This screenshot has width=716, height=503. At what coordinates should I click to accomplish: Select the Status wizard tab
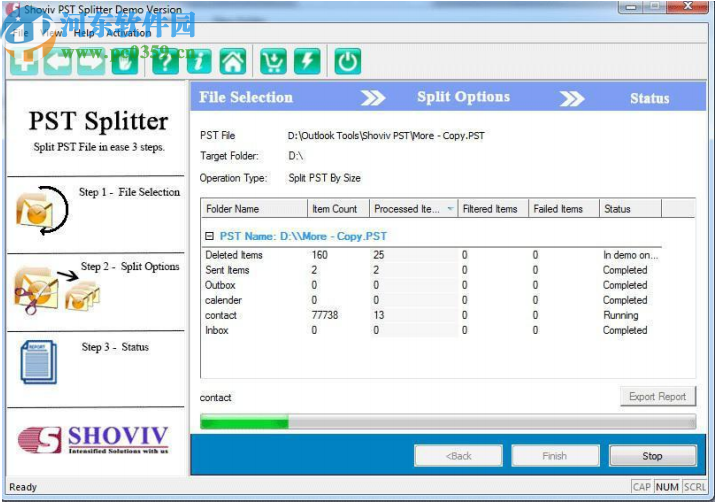[x=649, y=98]
